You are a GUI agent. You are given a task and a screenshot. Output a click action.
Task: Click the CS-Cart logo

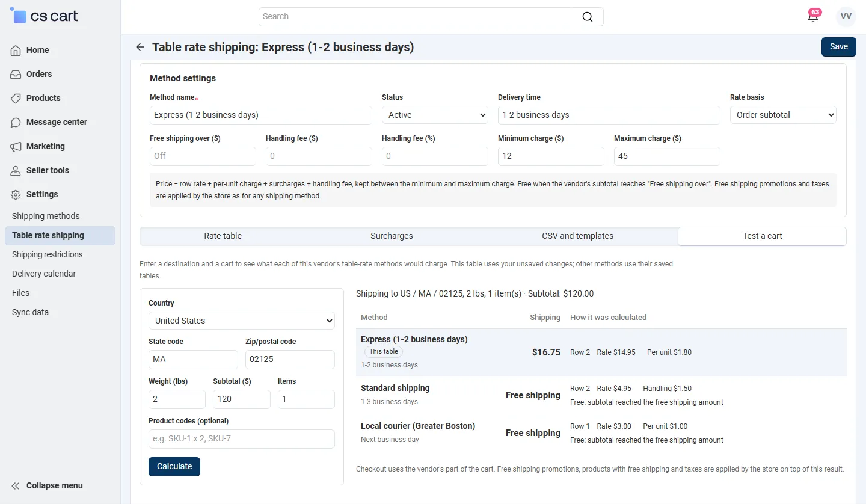(45, 16)
